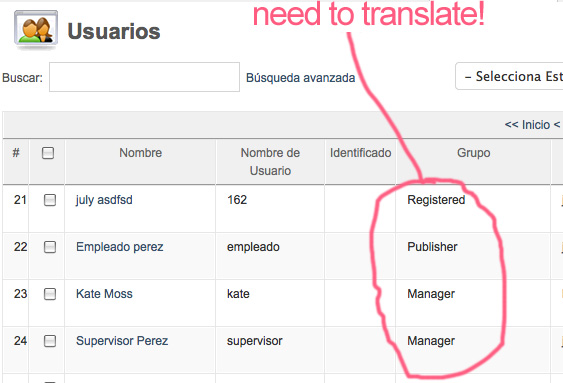Click Manager group for Supervisor Perez

[431, 341]
